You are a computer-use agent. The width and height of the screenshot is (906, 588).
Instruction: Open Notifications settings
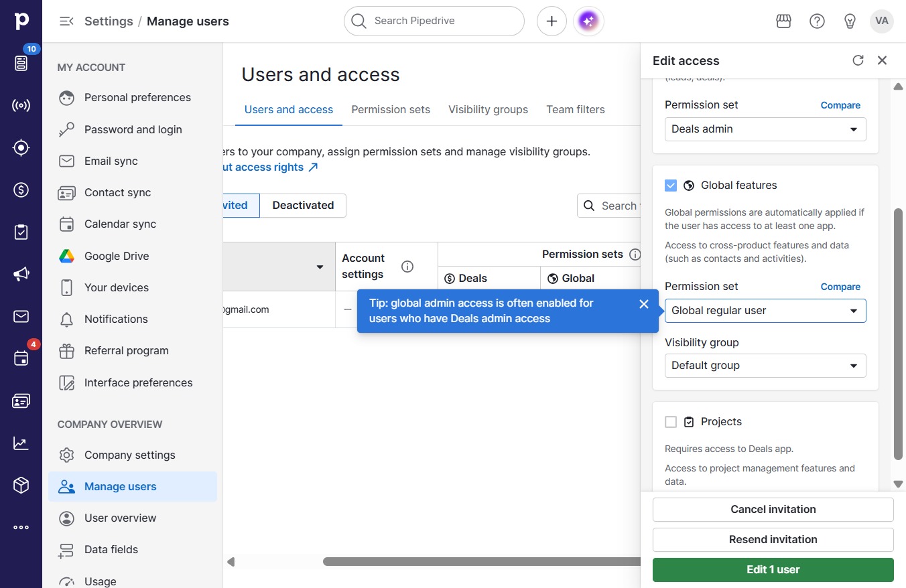(x=133, y=319)
